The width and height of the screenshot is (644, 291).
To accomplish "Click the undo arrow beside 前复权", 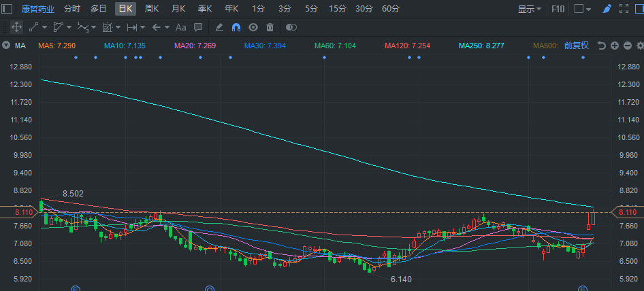I will [602, 46].
